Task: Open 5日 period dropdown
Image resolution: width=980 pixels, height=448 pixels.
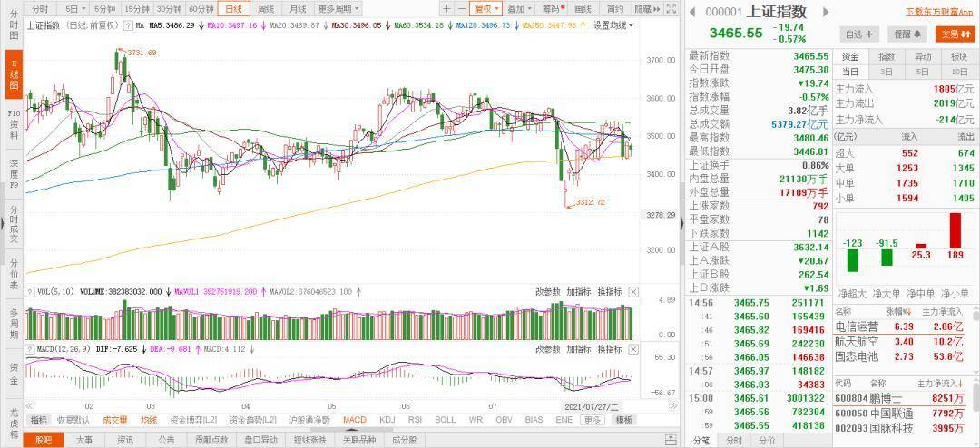Action: click(75, 9)
